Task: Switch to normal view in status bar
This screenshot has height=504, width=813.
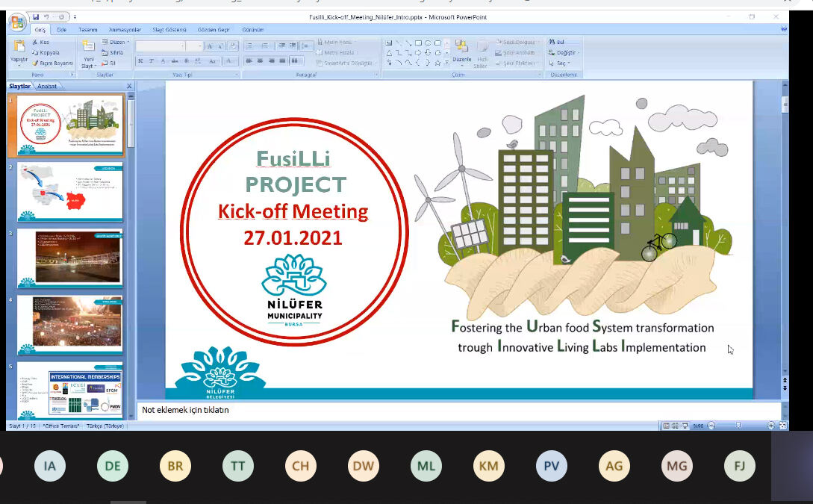Action: click(x=666, y=426)
